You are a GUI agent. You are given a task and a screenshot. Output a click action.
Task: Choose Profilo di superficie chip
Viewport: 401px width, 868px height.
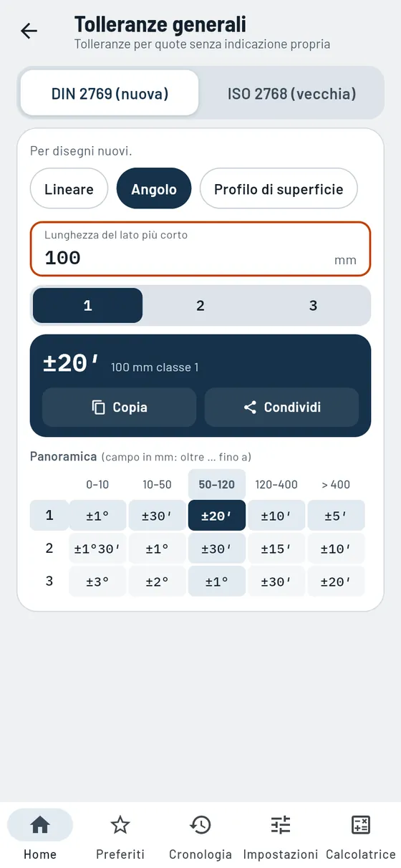pyautogui.click(x=279, y=189)
